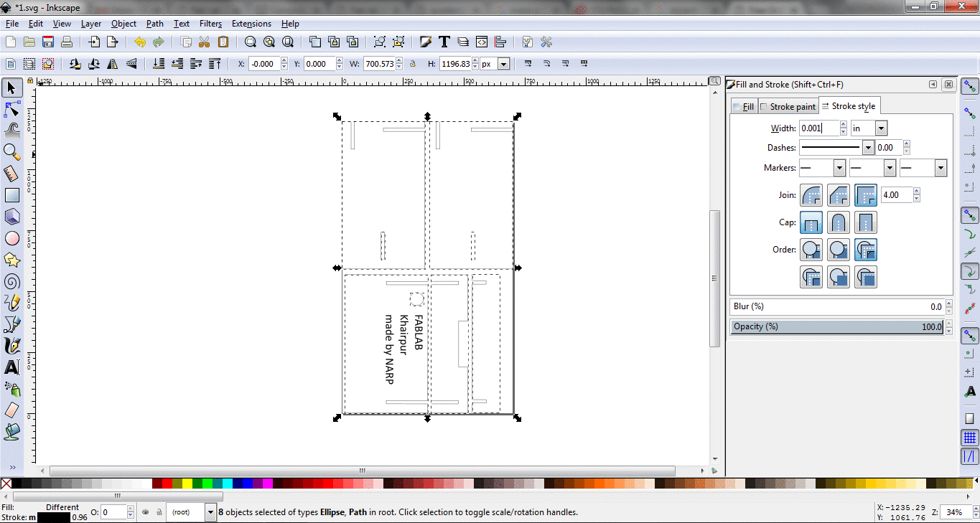Select the Star polygon tool
This screenshot has height=523, width=980.
(x=11, y=260)
